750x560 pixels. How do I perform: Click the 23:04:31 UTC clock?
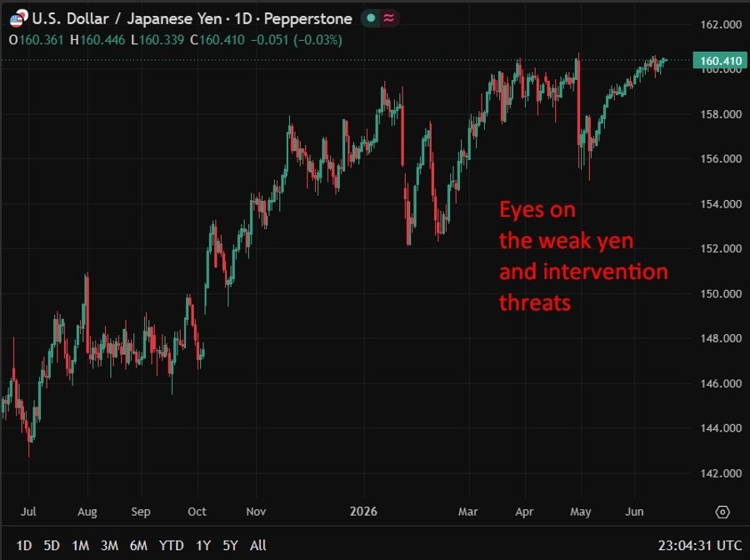(700, 546)
